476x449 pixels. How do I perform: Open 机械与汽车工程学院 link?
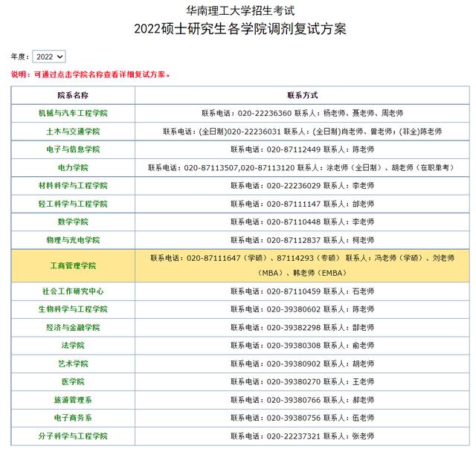tap(73, 113)
